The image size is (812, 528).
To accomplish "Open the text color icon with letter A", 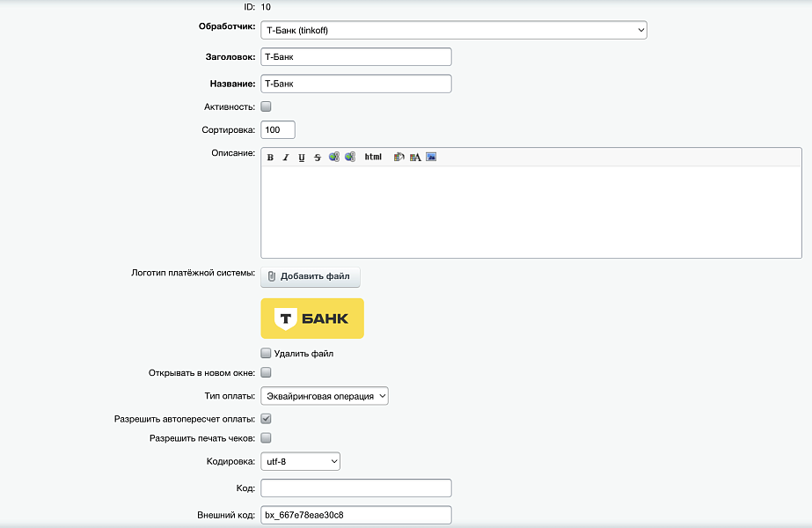I will tap(415, 158).
